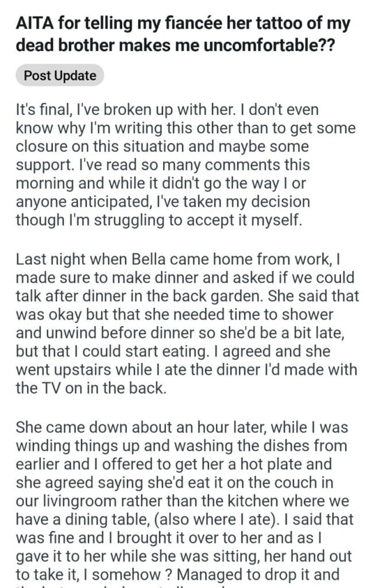This screenshot has width=375, height=588.
Task: Click the paragraph starting "It's final"
Action: click(x=185, y=164)
